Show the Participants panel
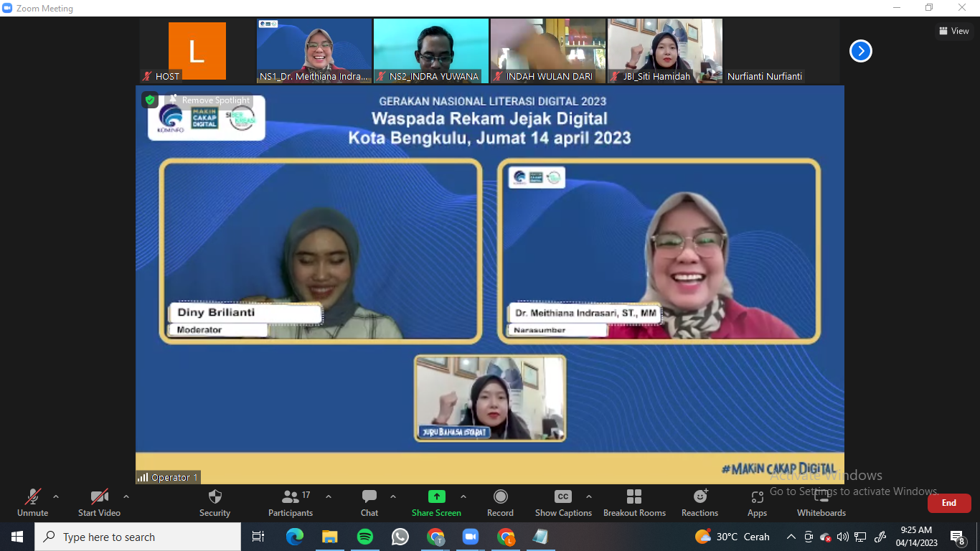Screen dimensions: 980x551 (x=291, y=502)
